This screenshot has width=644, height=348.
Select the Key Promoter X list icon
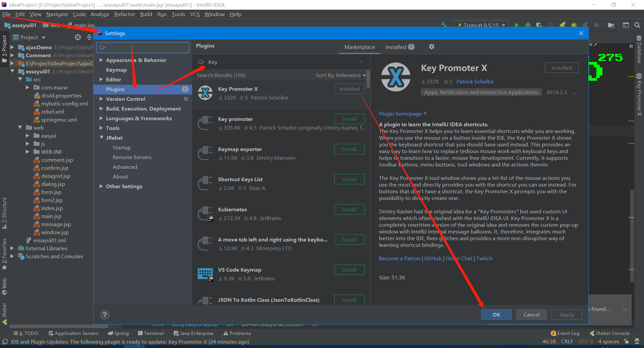(x=205, y=93)
